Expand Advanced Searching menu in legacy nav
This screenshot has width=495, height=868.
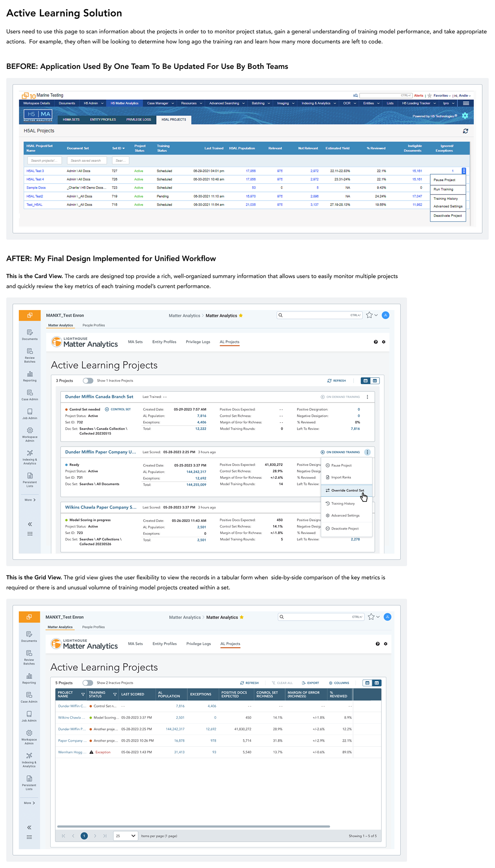click(x=227, y=103)
